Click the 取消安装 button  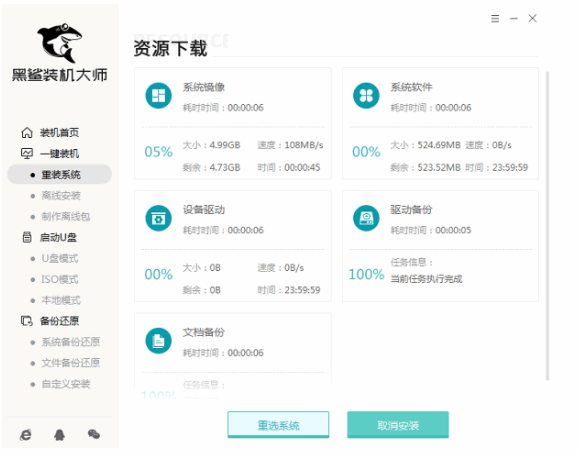[398, 425]
